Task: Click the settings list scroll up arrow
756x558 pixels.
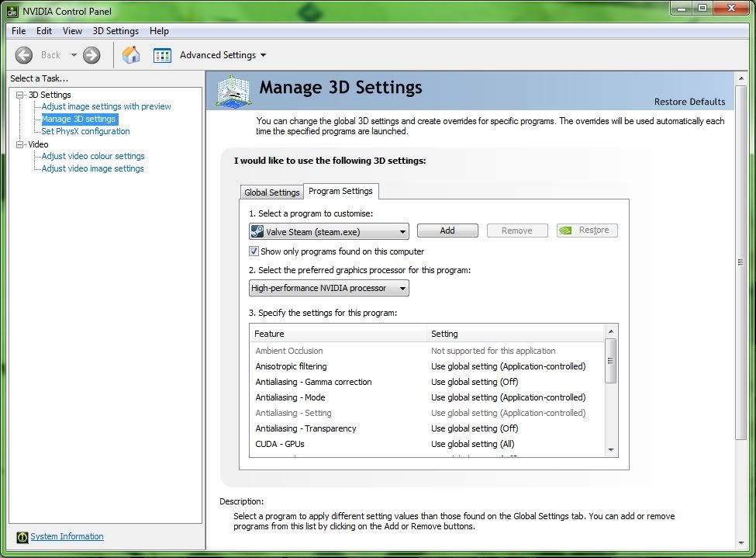Action: tap(611, 331)
